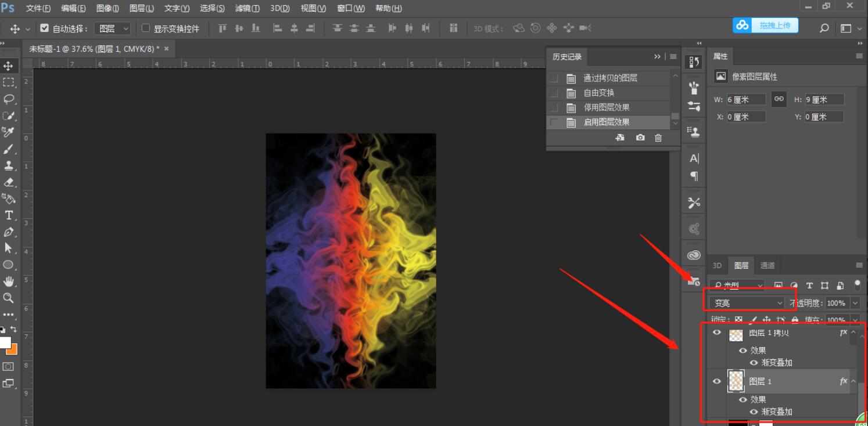Expand the History panel with >> button
868x426 pixels.
[657, 56]
